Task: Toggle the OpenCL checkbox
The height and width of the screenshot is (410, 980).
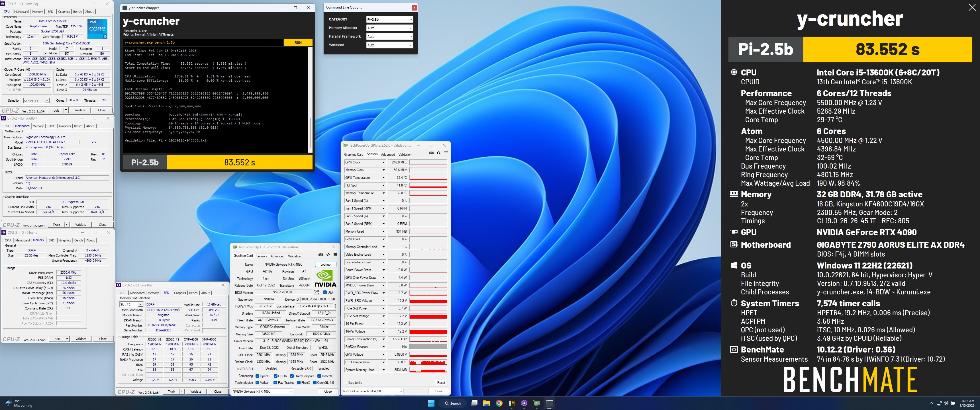Action: [257, 376]
